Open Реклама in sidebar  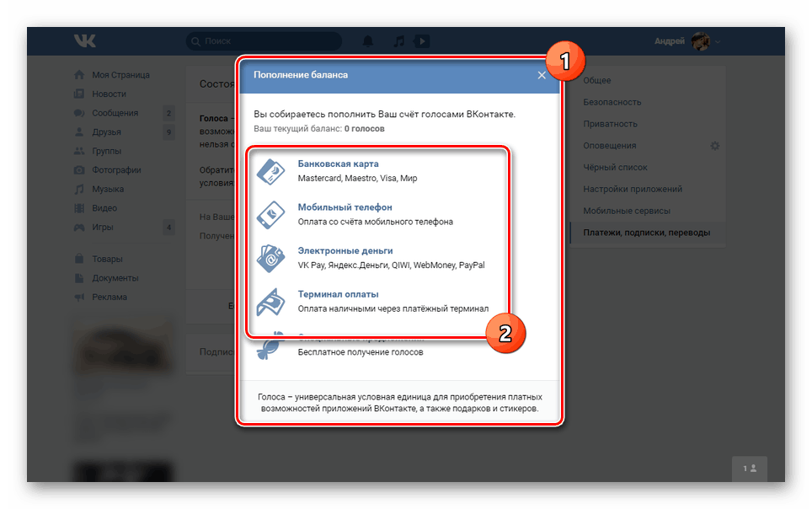pyautogui.click(x=110, y=297)
